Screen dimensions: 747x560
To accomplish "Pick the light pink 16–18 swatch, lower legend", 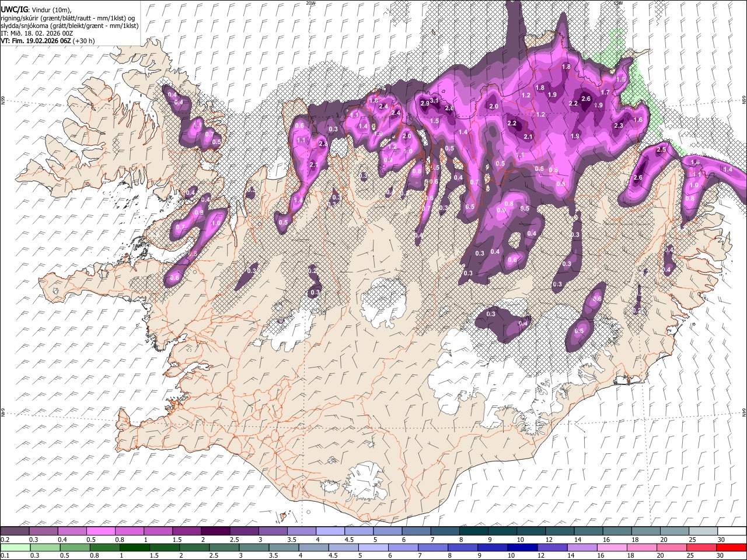I will pos(612,547).
